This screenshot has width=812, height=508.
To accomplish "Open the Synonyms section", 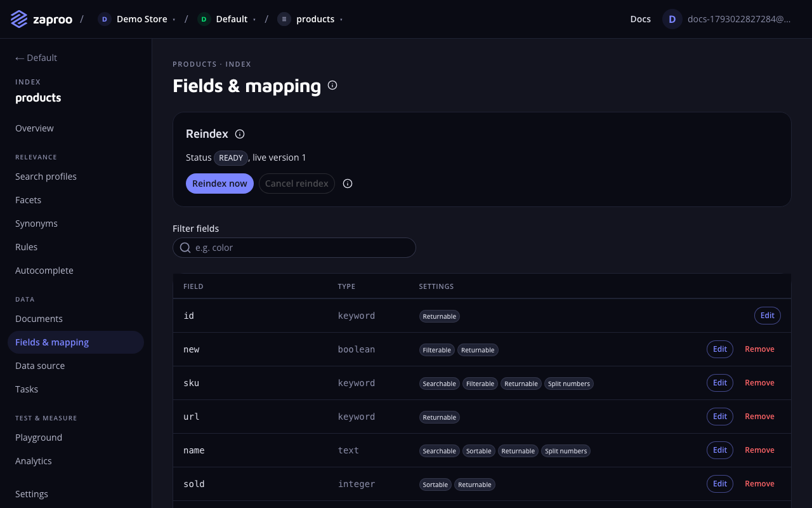I will (x=75, y=224).
